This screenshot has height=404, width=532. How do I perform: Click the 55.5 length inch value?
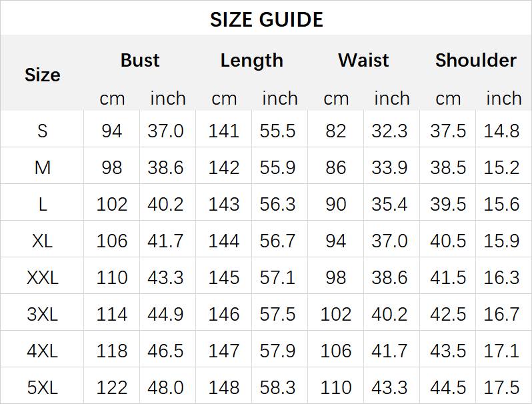click(278, 131)
